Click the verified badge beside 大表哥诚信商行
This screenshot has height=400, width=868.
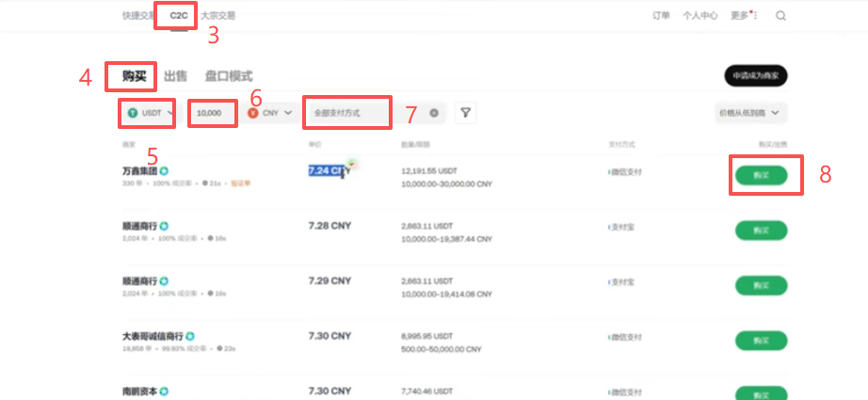click(x=190, y=336)
